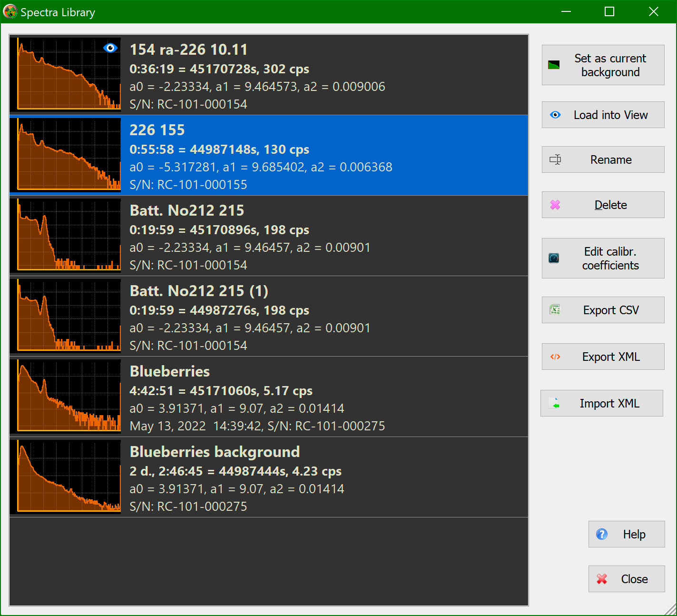Image resolution: width=677 pixels, height=616 pixels.
Task: Click the "226 155" spectrum title
Action: pos(157,130)
